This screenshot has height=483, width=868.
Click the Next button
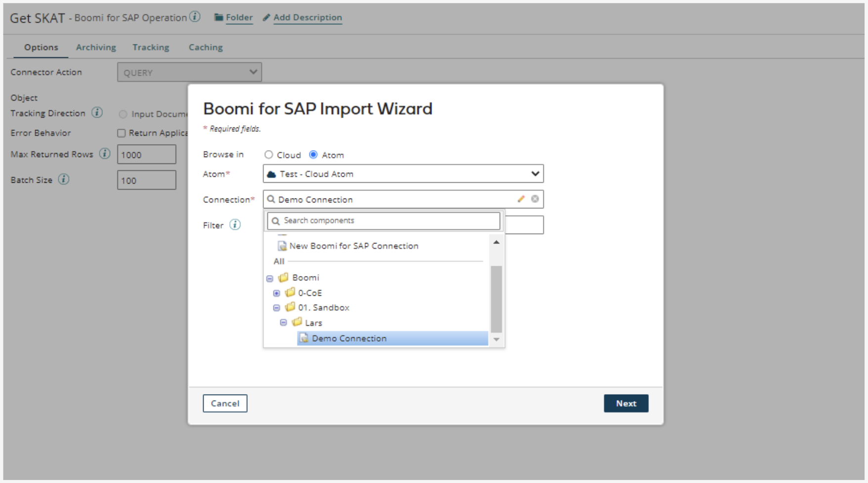[x=626, y=403]
